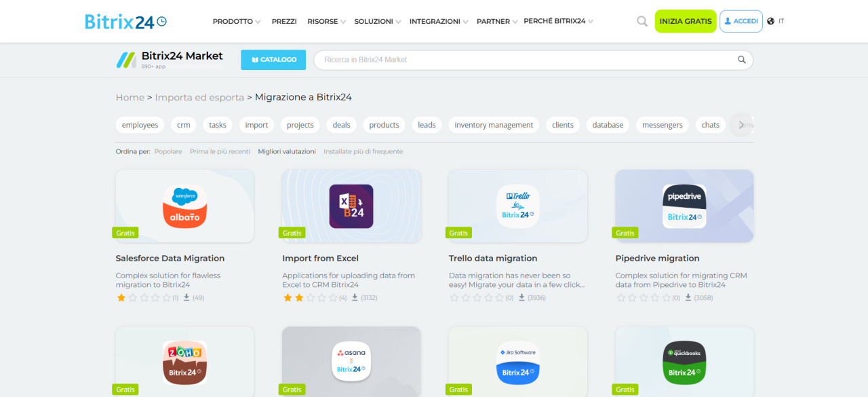
Task: Open Import from Excel title link
Action: click(321, 259)
